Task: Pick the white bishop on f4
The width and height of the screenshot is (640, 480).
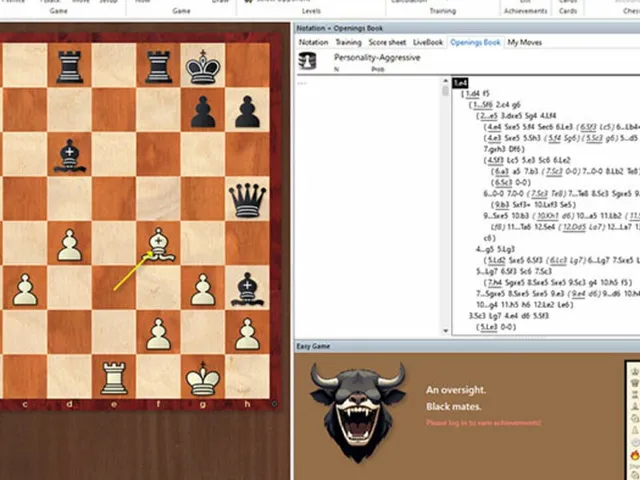Action: point(159,244)
